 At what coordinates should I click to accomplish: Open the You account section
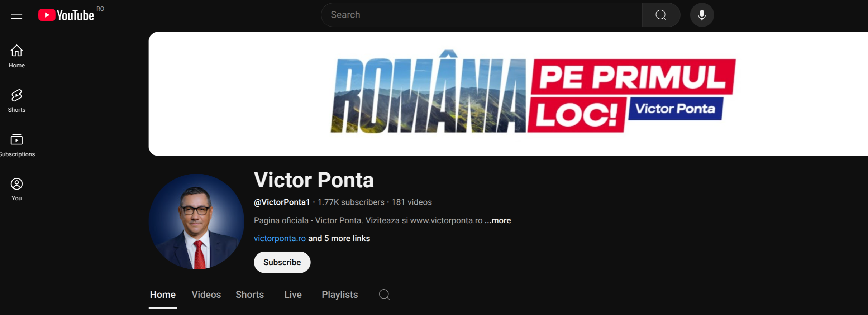[16, 189]
